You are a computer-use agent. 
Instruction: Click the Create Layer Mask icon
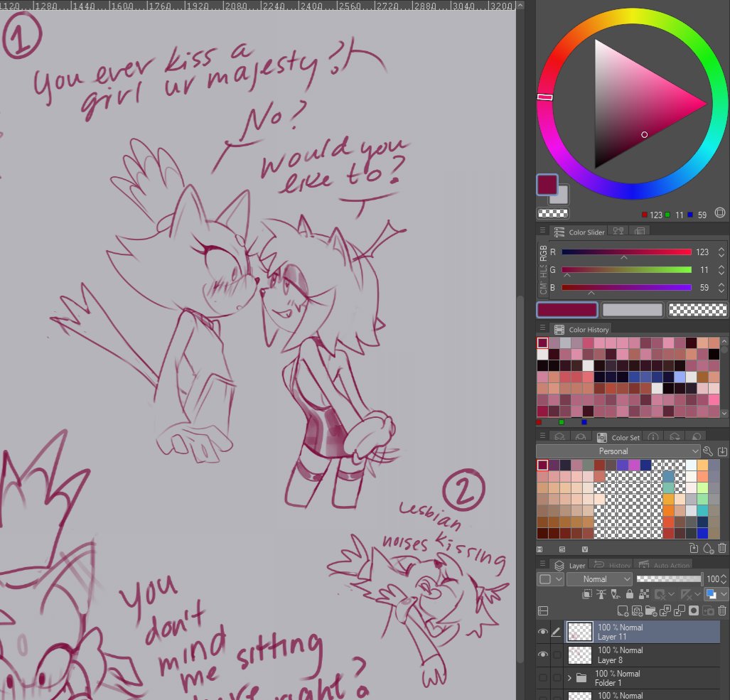(x=694, y=610)
